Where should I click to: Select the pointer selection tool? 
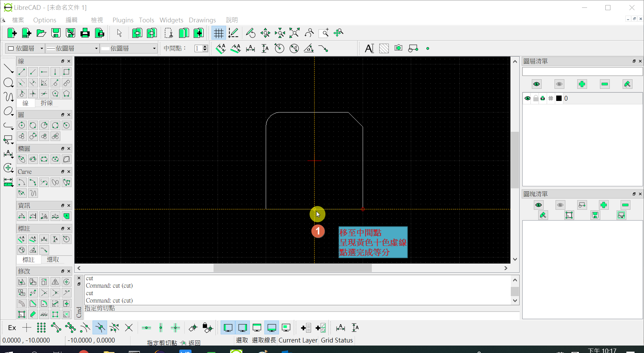(119, 33)
